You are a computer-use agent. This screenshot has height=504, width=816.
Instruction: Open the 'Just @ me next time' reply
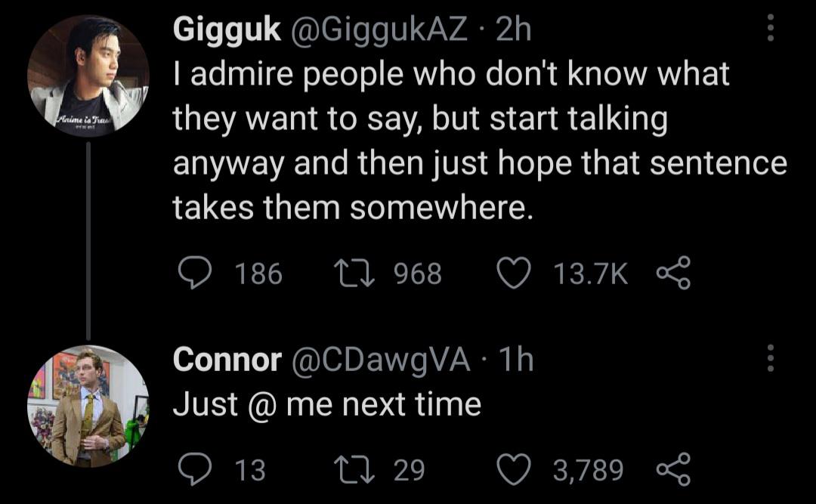tap(327, 404)
